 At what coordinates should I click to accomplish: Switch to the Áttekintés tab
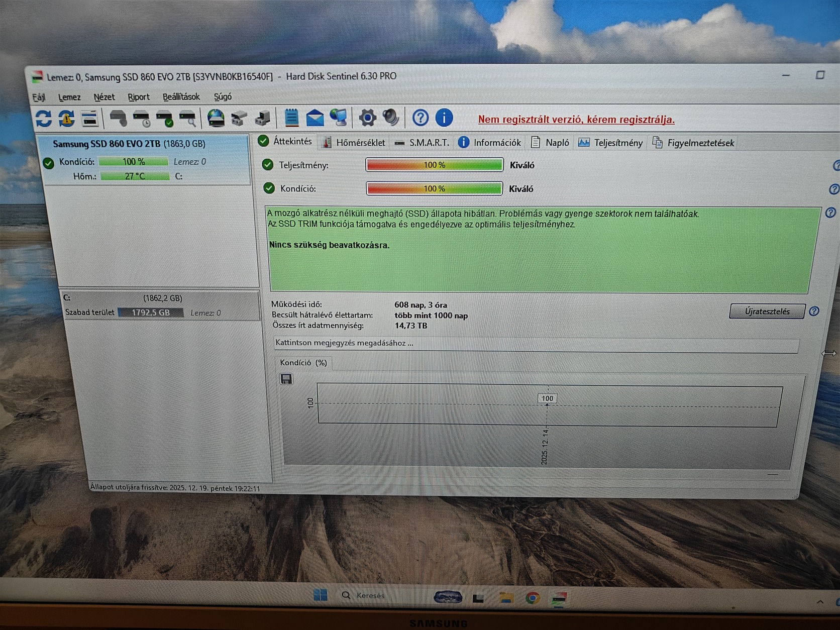(x=285, y=141)
